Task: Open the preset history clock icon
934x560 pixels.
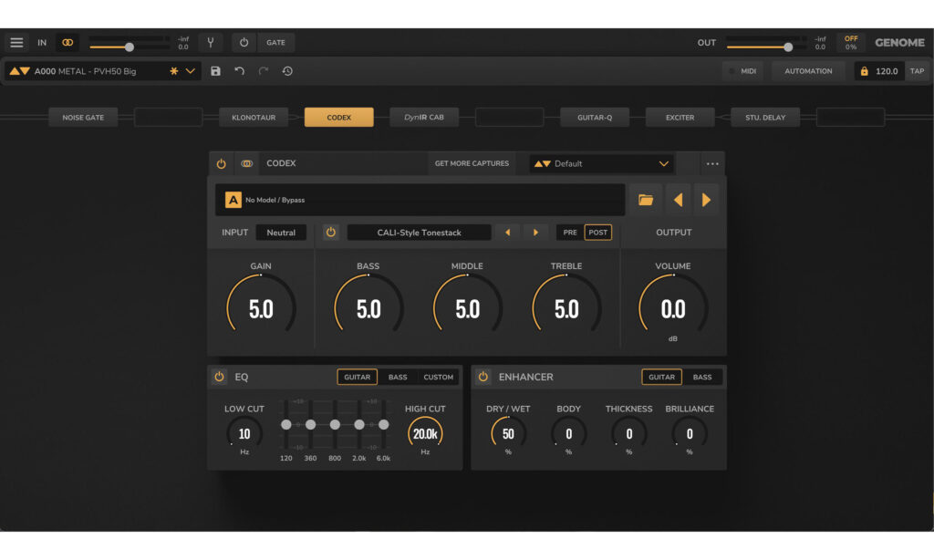Action: (287, 71)
